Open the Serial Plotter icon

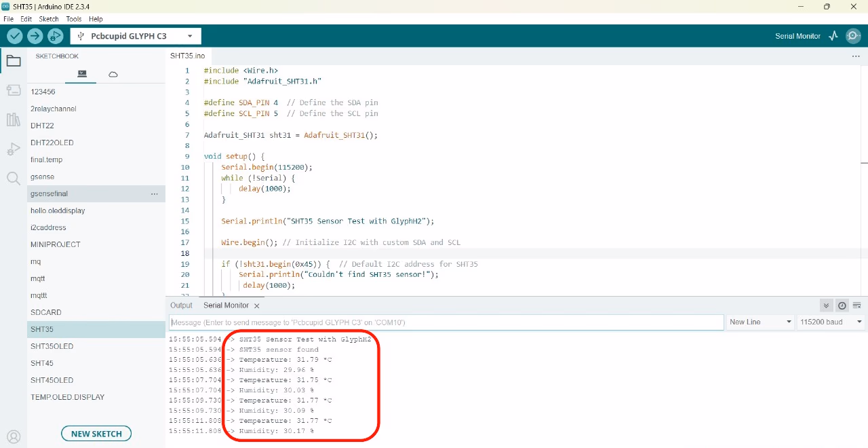(833, 36)
